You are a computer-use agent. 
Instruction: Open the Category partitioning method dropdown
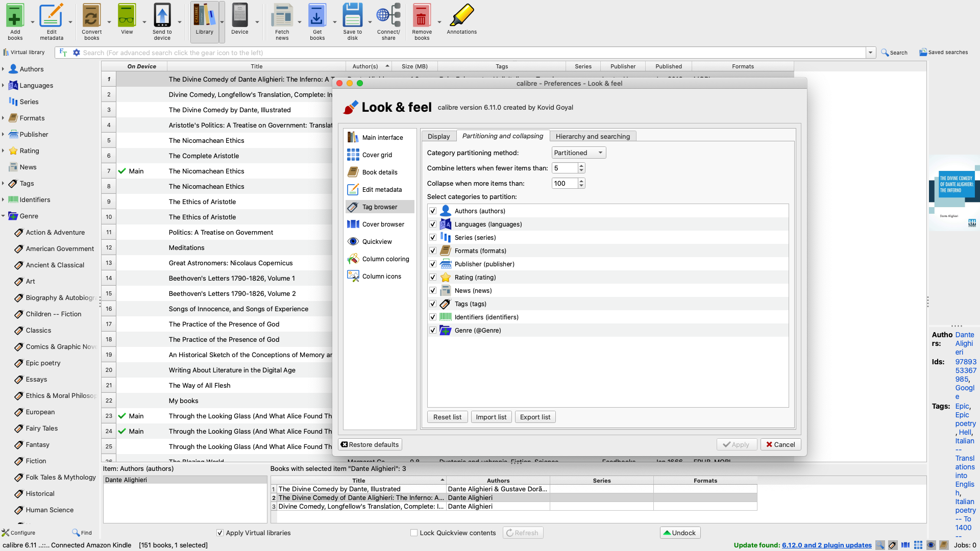point(579,153)
